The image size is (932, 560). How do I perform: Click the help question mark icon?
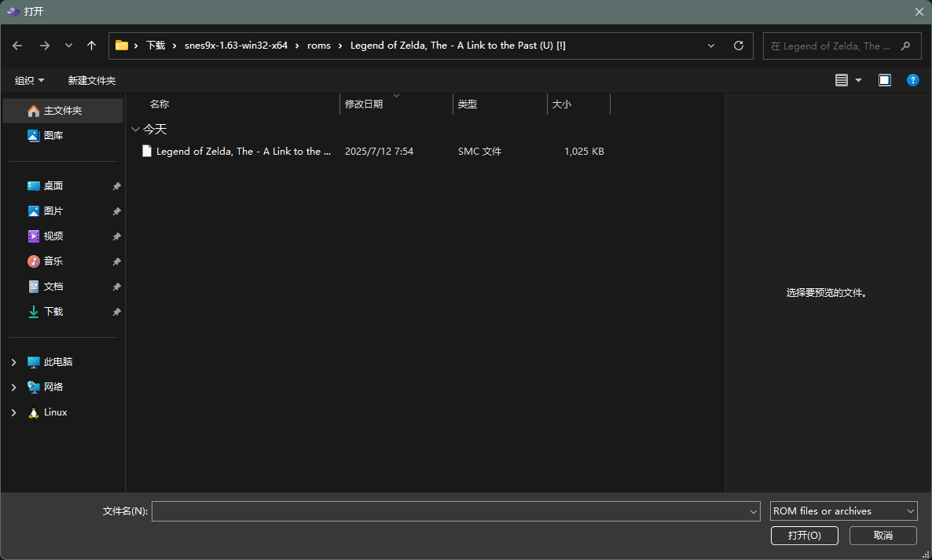click(x=912, y=80)
